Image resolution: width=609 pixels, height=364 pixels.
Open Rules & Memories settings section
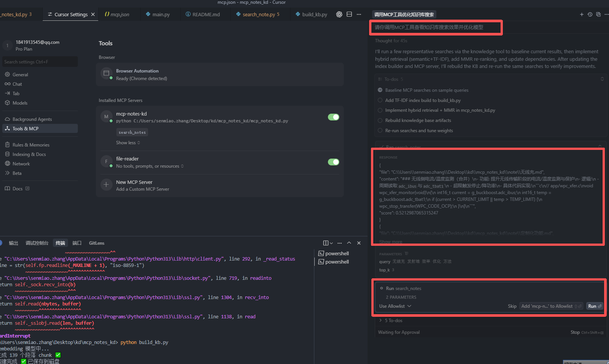pyautogui.click(x=40, y=145)
